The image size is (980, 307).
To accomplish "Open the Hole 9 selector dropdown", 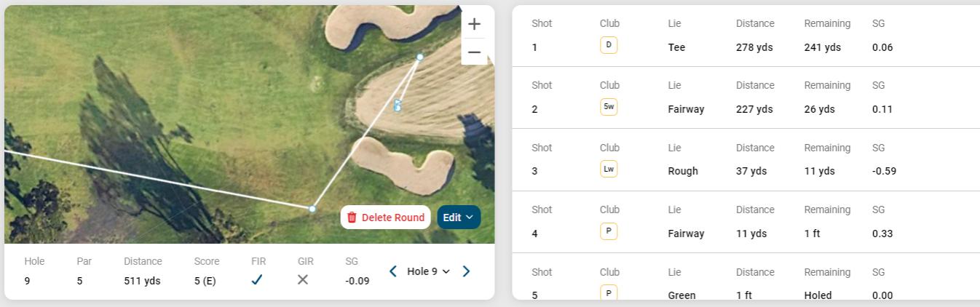I will (x=428, y=271).
